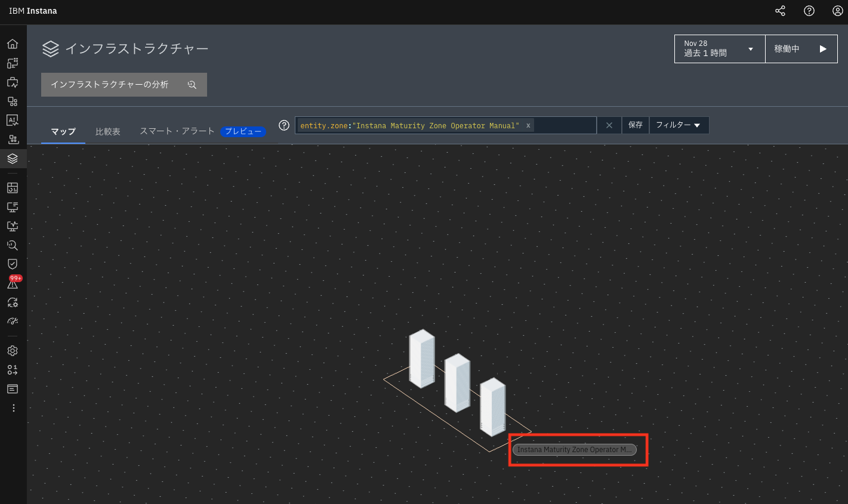
Task: Open Settings gear icon in sidebar
Action: (13, 351)
